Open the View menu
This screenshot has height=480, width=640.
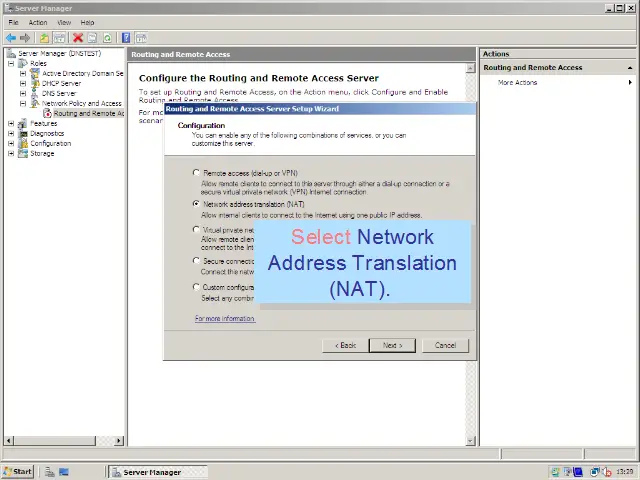(64, 22)
